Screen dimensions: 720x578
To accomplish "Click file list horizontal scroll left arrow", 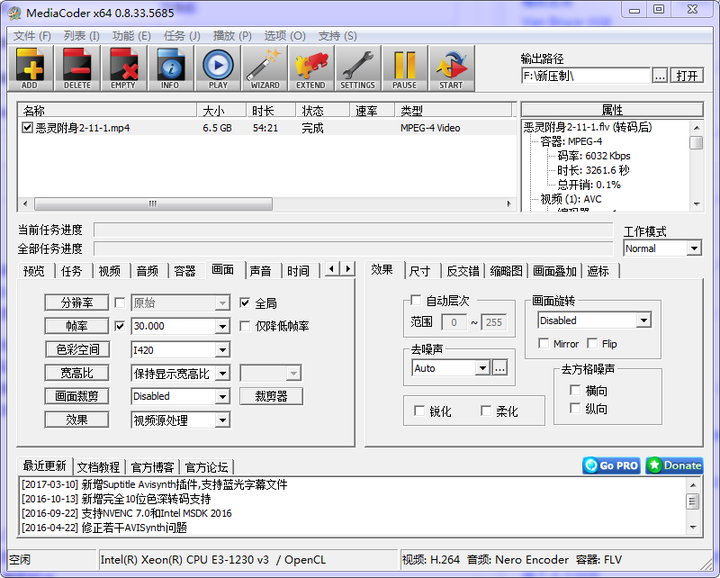I will coord(25,203).
